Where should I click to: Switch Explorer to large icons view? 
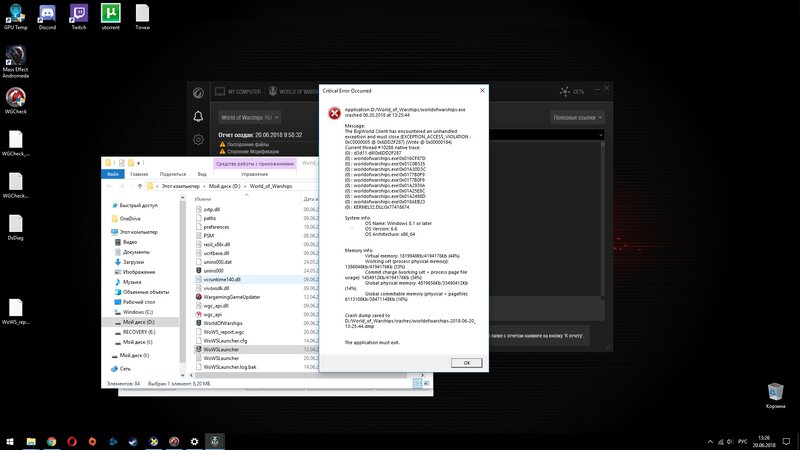pos(427,383)
